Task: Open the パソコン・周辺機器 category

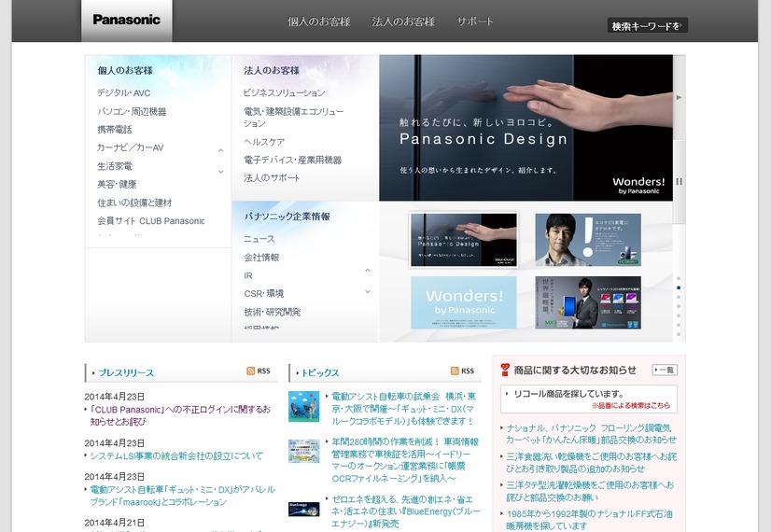Action: [132, 112]
